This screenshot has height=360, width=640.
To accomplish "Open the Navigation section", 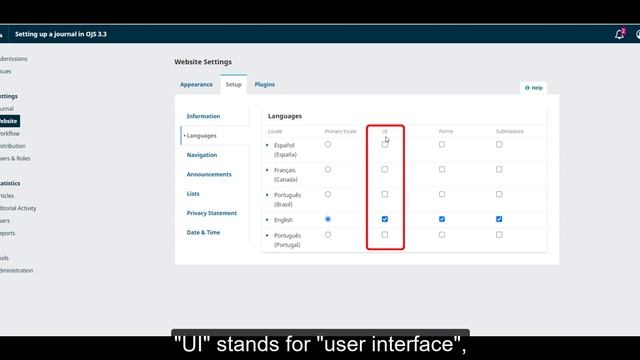I will 202,155.
